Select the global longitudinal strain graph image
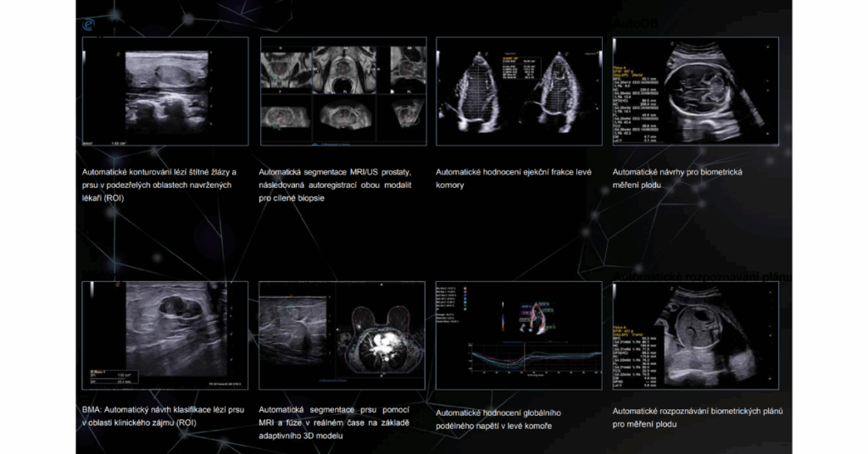The width and height of the screenshot is (868, 454). (x=519, y=335)
